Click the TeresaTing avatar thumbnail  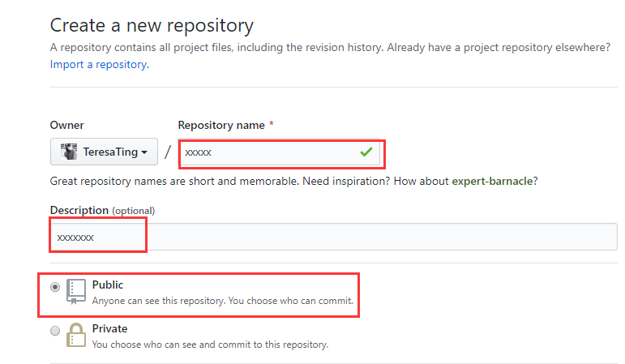pos(69,152)
